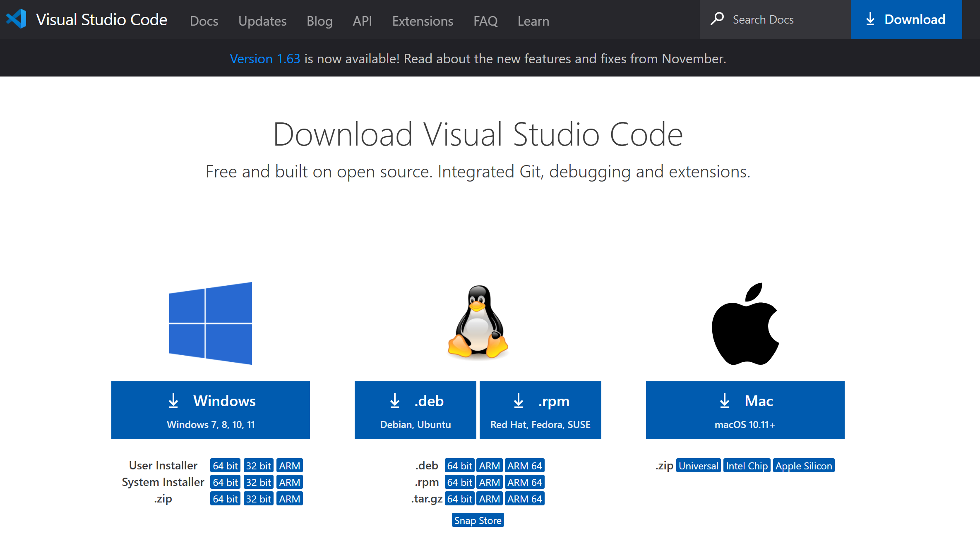Get Windows User Installer 32 bit

[258, 466]
